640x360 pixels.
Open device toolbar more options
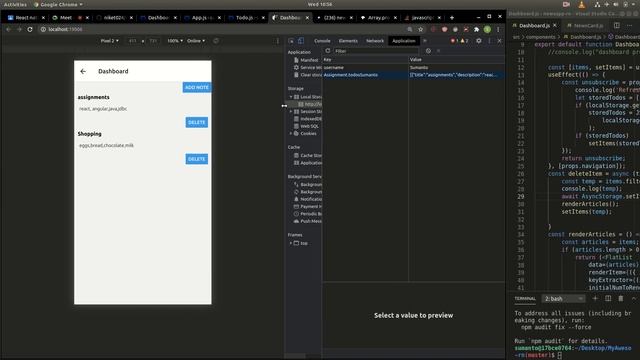click(278, 41)
